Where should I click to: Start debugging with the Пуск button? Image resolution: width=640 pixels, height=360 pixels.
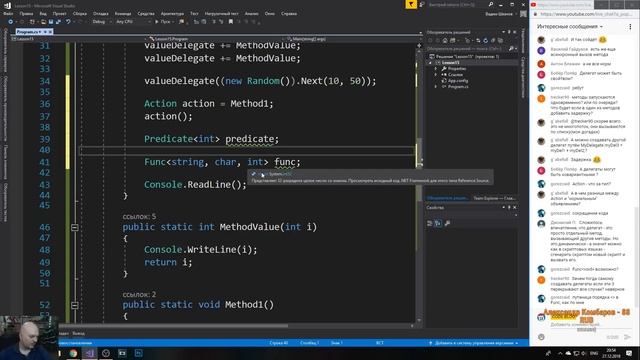point(163,22)
